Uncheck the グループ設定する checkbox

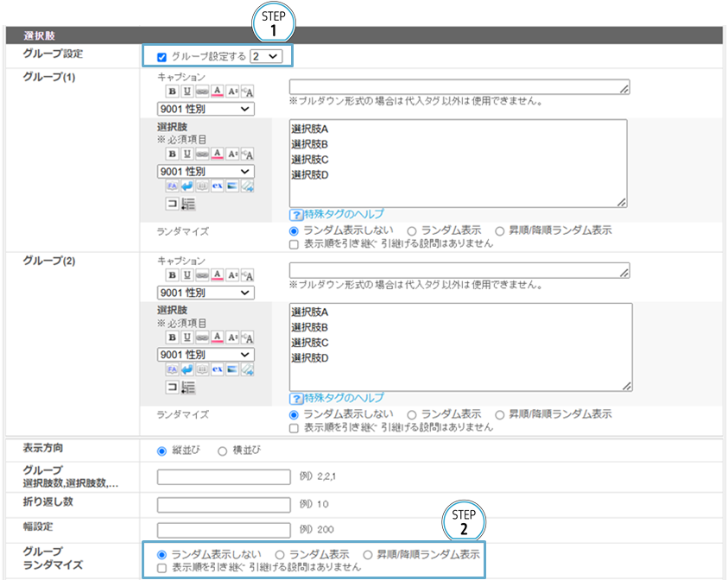tap(161, 57)
